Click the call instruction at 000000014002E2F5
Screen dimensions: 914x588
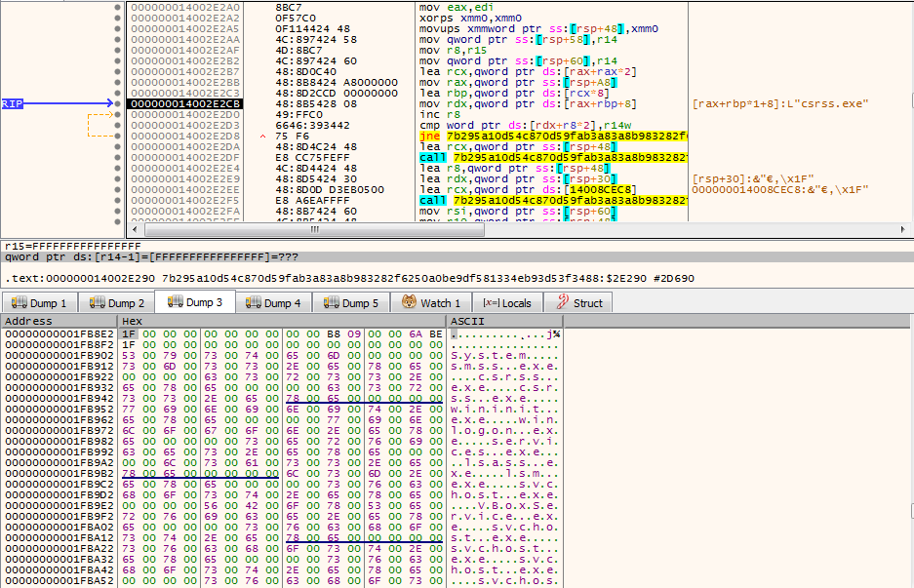(x=553, y=200)
